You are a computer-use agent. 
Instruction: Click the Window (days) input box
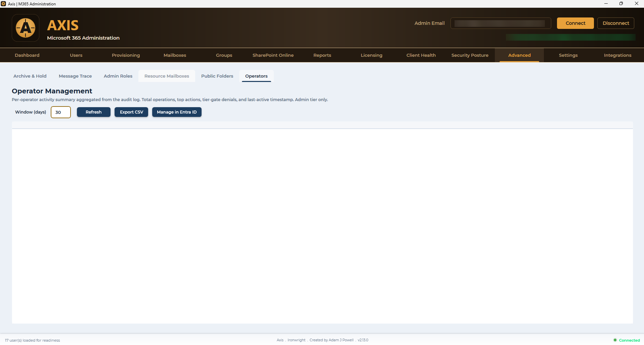(61, 112)
